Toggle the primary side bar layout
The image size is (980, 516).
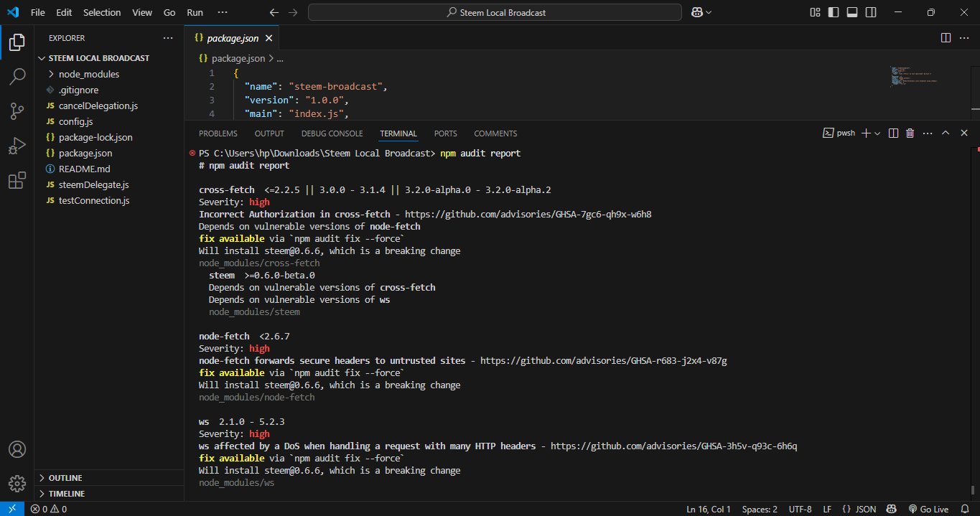(x=834, y=12)
